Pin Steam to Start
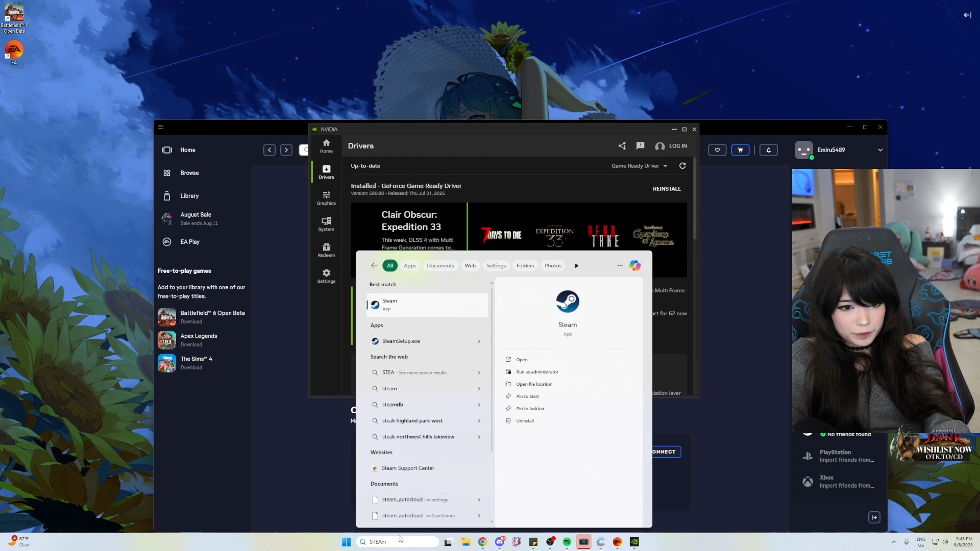Image resolution: width=980 pixels, height=551 pixels. coord(527,396)
